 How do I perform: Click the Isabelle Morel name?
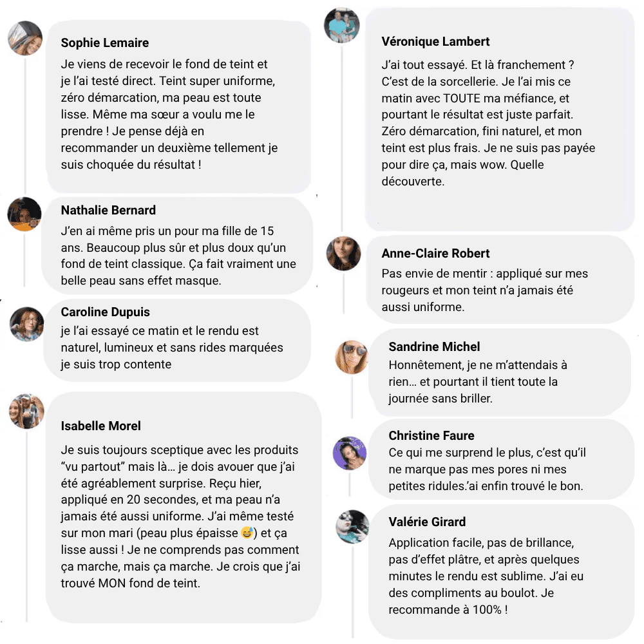(100, 426)
